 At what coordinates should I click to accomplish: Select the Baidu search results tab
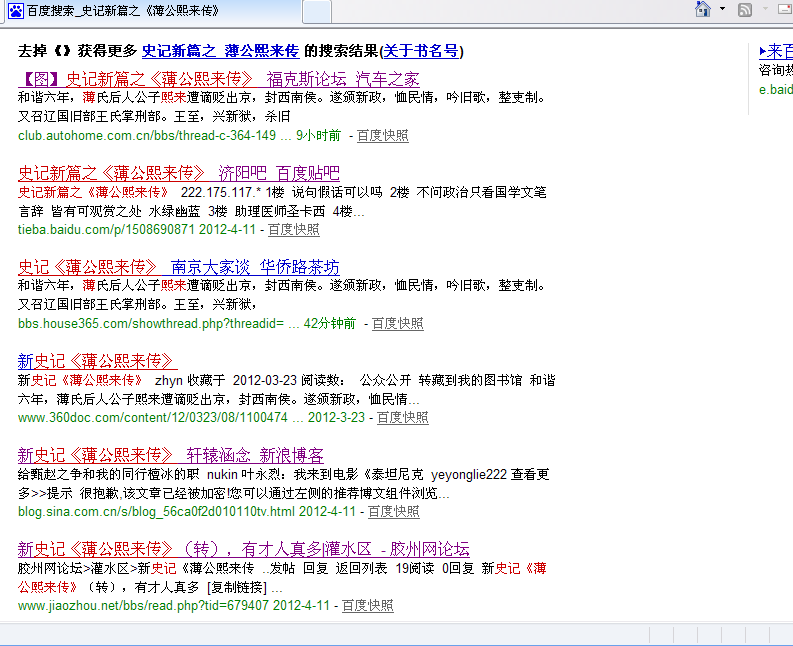coord(150,11)
